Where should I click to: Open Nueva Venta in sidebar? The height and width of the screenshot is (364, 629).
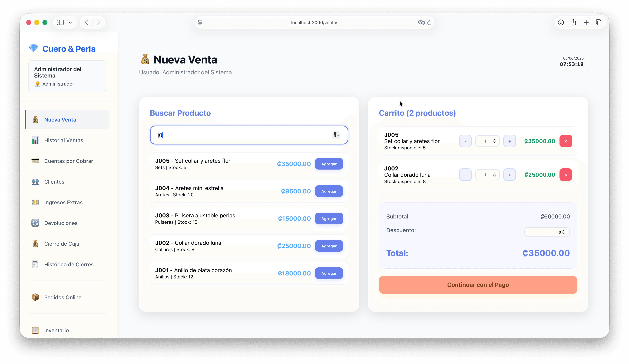click(x=67, y=119)
